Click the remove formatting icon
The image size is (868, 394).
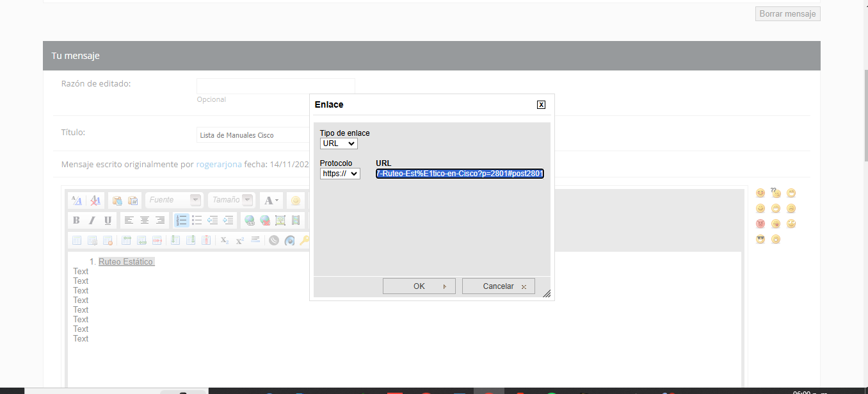click(x=95, y=201)
